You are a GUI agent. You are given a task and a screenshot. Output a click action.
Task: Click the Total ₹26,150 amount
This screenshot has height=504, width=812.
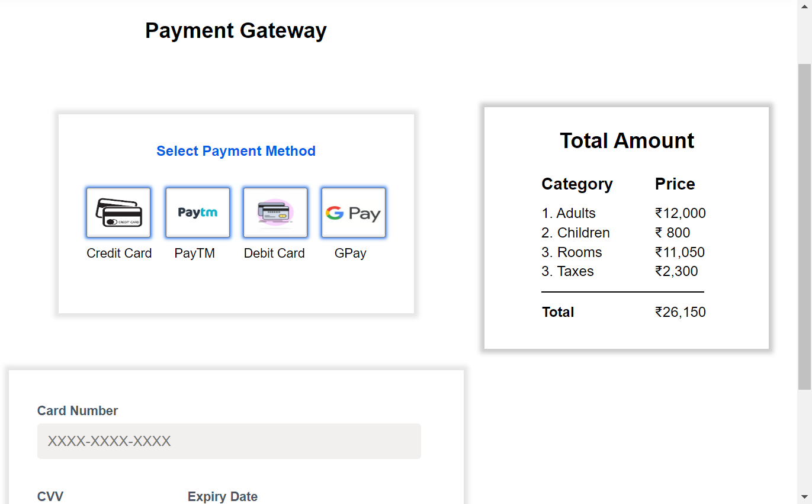point(681,312)
